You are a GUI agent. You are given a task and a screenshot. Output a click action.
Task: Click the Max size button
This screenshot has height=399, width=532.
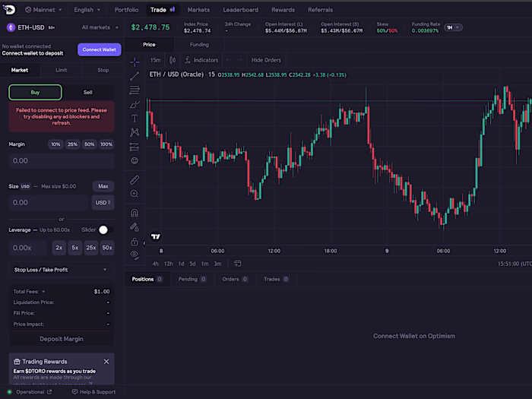click(x=103, y=186)
